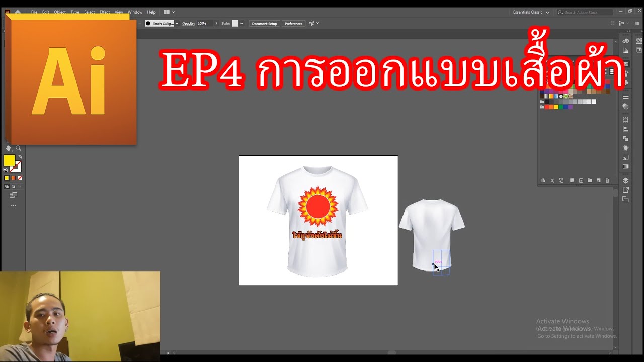Reset to default fill and stroke
The width and height of the screenshot is (644, 362).
(x=6, y=170)
